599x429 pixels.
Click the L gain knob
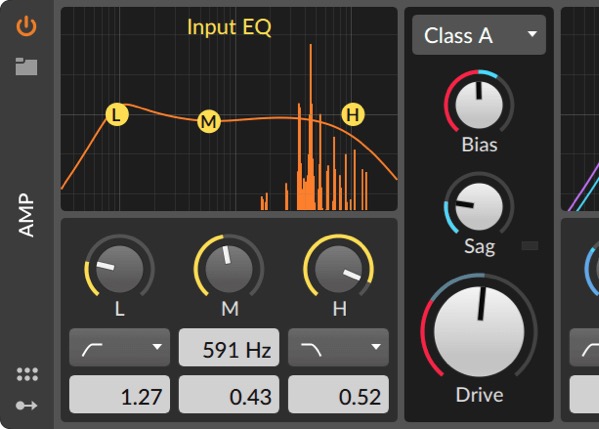pos(119,268)
